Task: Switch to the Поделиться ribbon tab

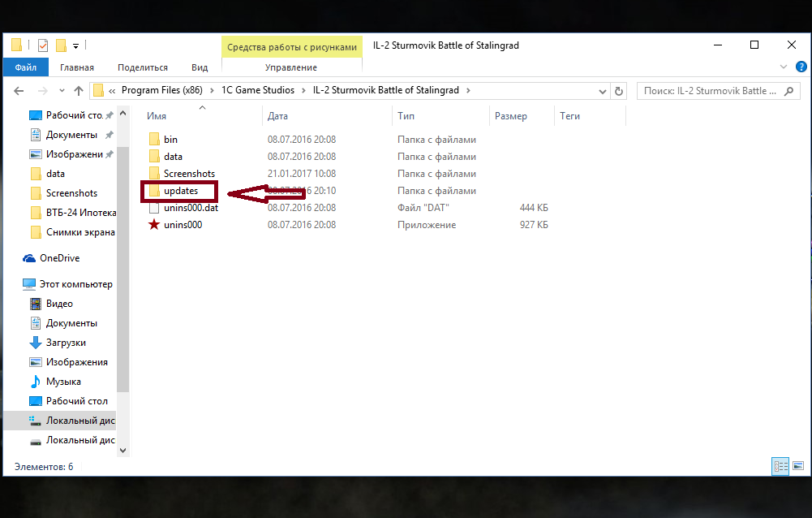Action: (x=143, y=67)
